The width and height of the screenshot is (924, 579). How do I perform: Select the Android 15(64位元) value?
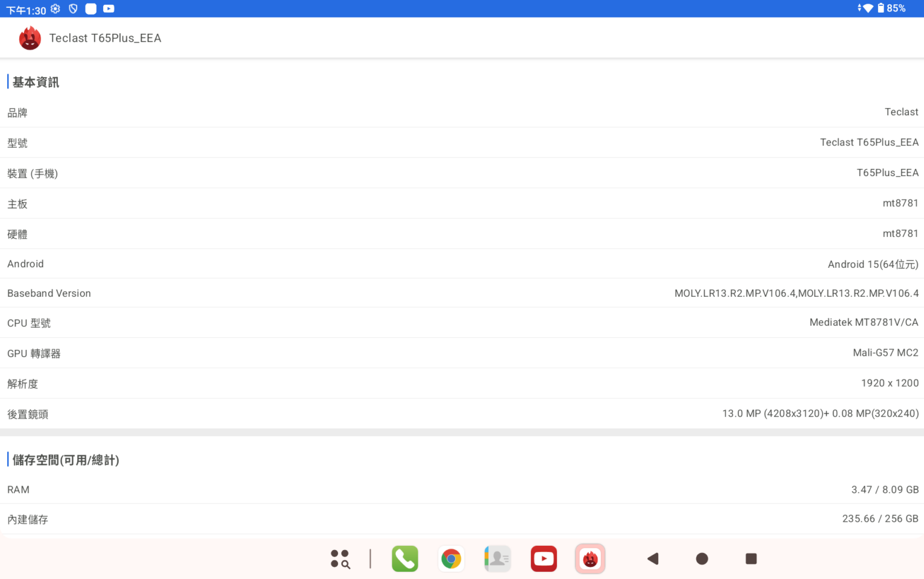point(873,264)
